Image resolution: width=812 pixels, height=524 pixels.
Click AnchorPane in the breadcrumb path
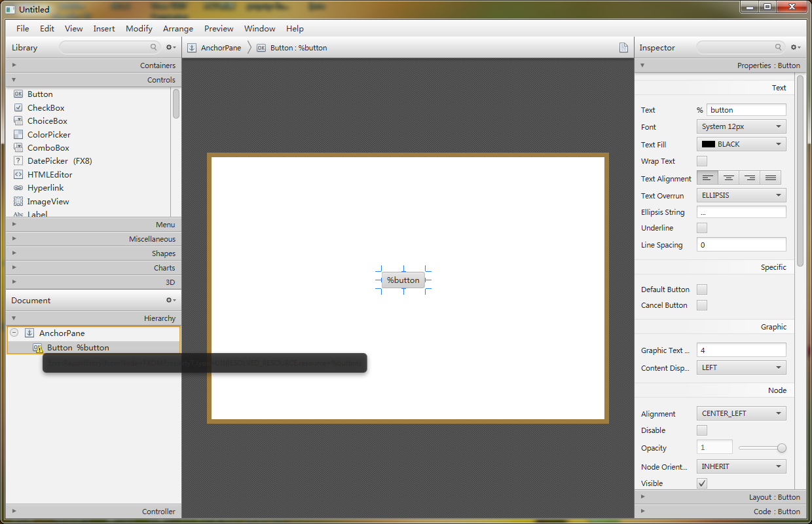[221, 48]
